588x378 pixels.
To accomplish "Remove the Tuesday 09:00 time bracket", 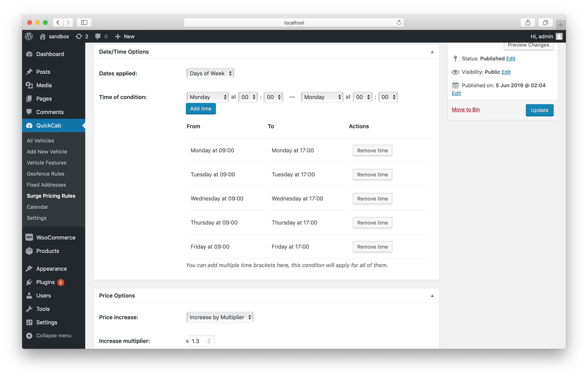I will (372, 175).
